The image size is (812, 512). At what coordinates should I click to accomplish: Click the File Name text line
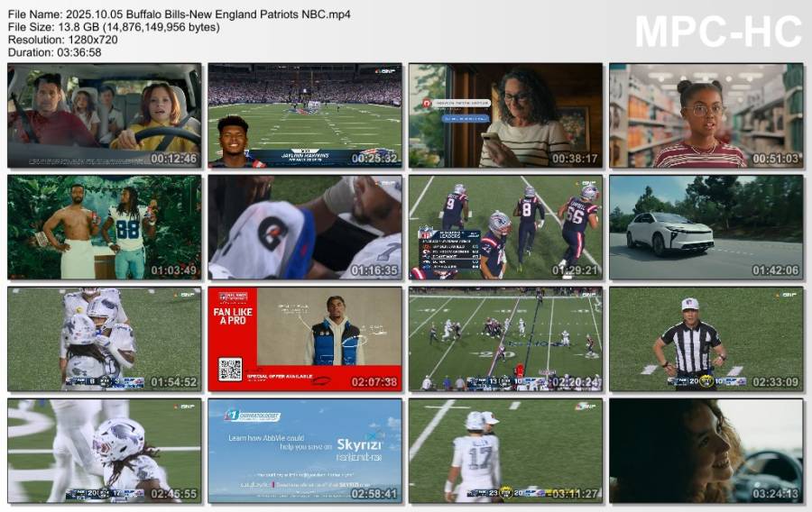click(180, 14)
